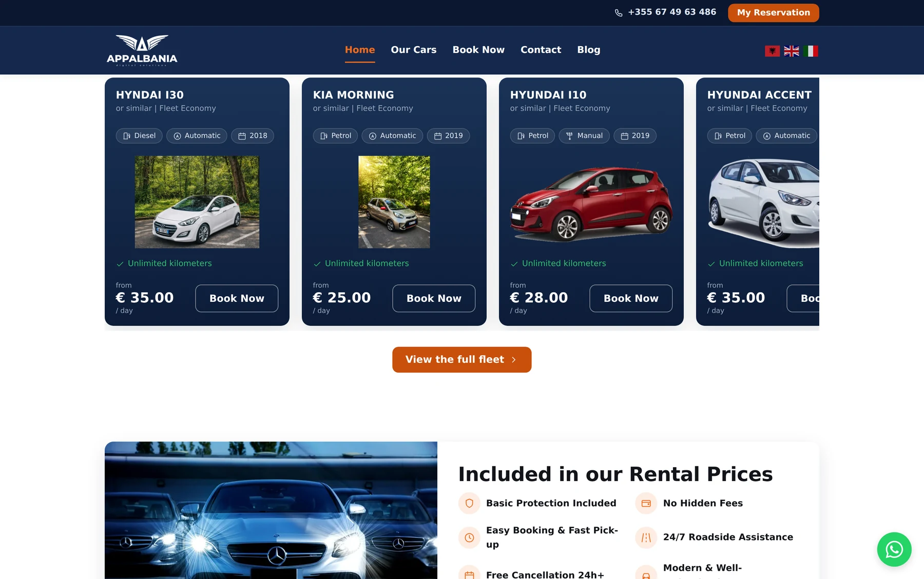Click the Included in our Rental Prices heading
The width and height of the screenshot is (924, 579).
pyautogui.click(x=615, y=474)
